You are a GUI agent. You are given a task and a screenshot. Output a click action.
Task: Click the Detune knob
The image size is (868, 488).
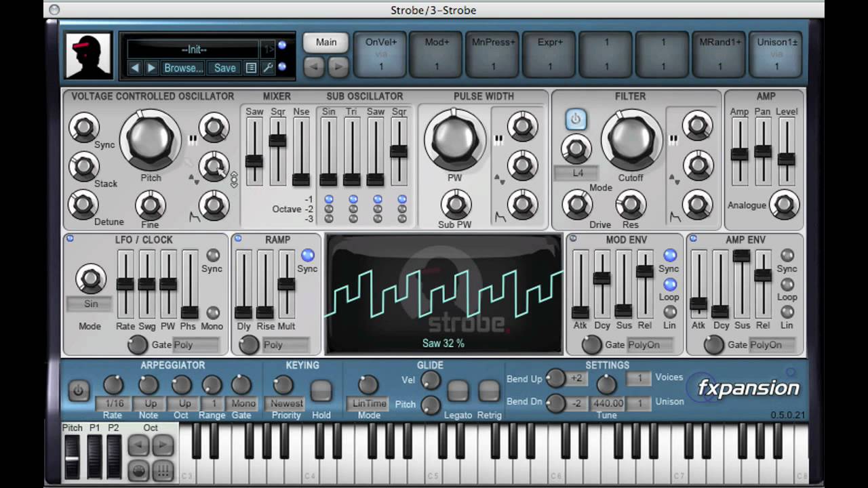click(84, 204)
